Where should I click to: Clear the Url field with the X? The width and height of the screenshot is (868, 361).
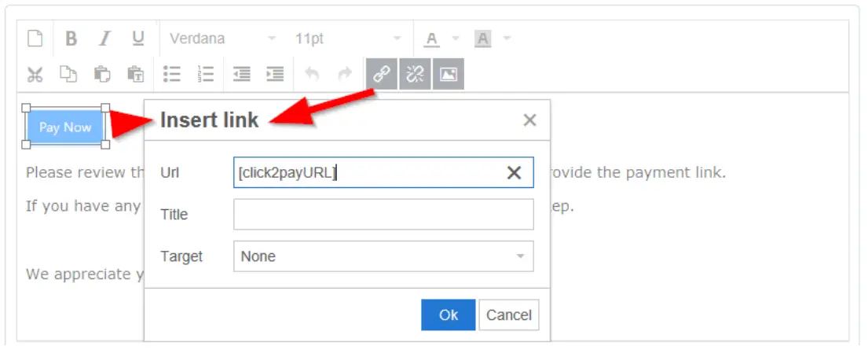(515, 173)
